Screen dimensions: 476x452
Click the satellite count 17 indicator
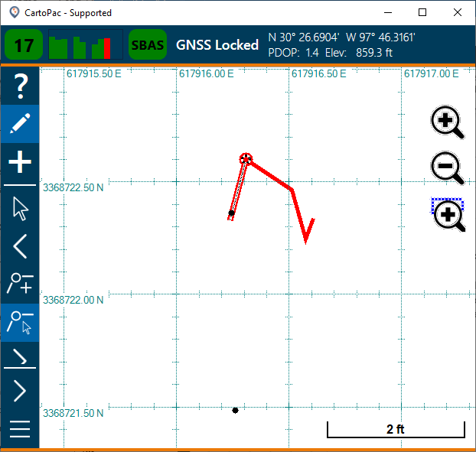[24, 44]
